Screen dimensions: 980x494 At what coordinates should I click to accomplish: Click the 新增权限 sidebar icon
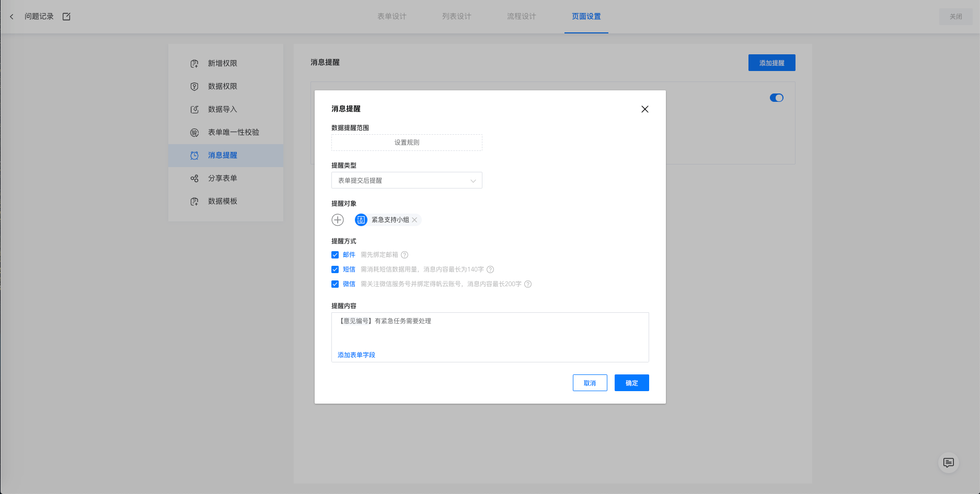194,64
